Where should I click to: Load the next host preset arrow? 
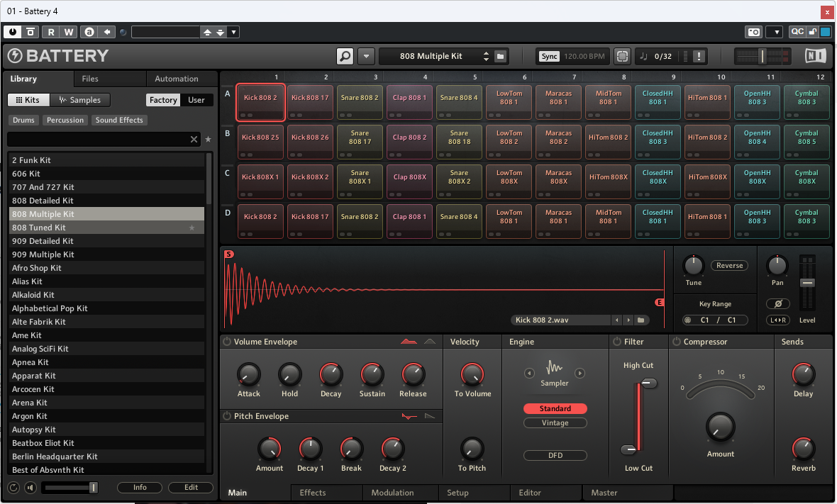pyautogui.click(x=221, y=32)
